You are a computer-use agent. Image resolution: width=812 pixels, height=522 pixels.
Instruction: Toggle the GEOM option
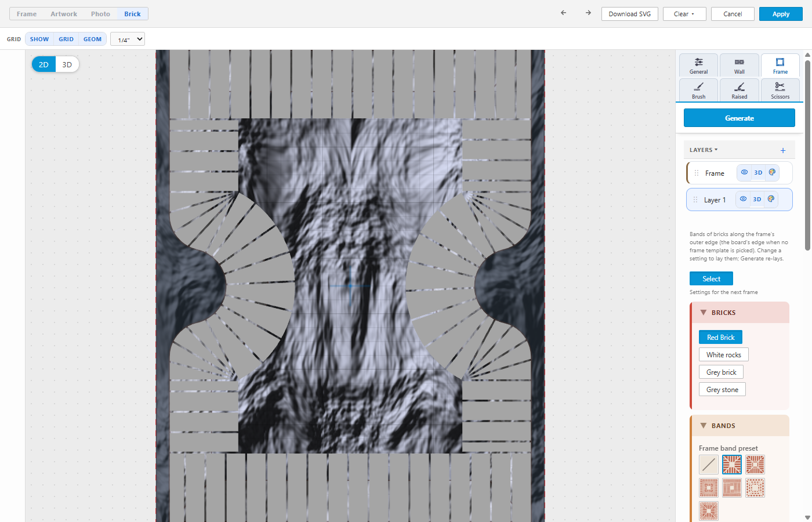click(x=92, y=39)
